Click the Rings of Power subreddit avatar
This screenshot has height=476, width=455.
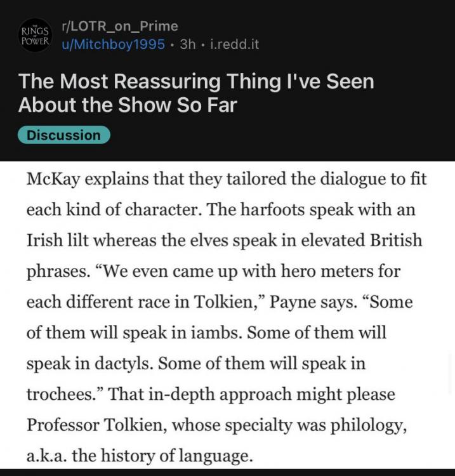coord(36,36)
